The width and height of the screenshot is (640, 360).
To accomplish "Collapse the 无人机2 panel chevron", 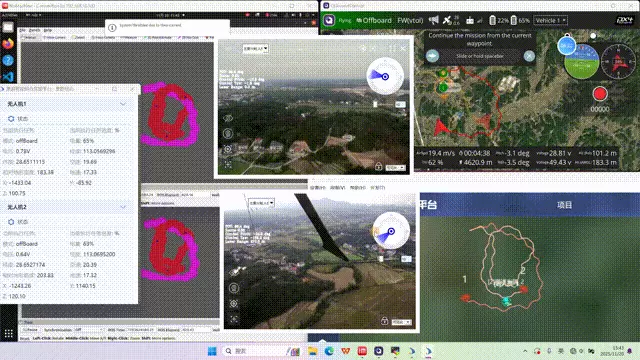I will coord(123,207).
